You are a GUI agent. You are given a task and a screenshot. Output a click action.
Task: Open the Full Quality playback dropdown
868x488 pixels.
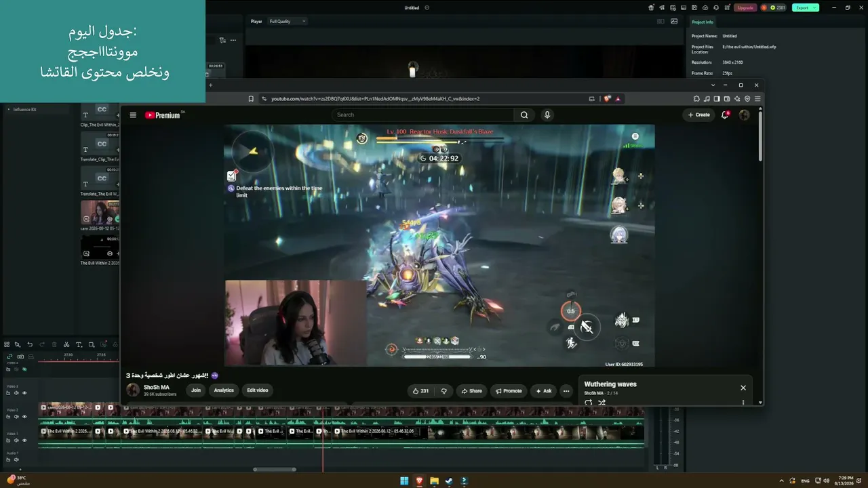point(288,21)
